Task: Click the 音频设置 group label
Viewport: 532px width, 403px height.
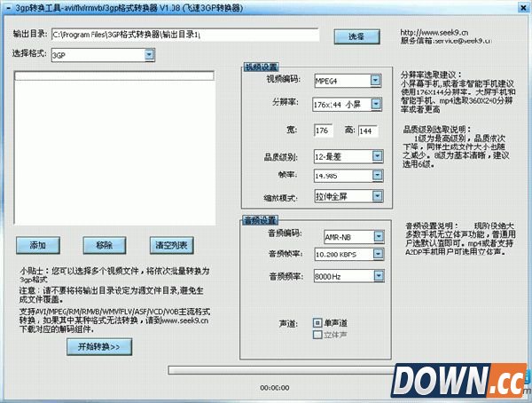Action: (260, 220)
